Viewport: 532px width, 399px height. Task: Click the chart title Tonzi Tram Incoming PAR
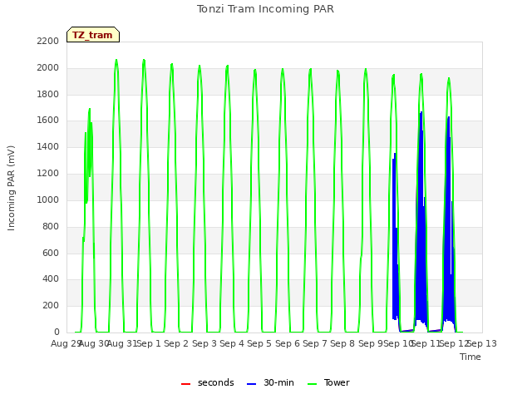click(x=265, y=9)
